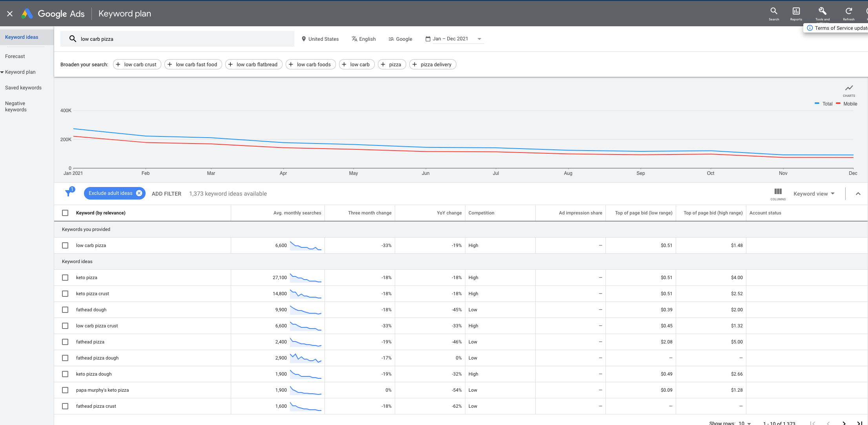This screenshot has height=425, width=868.
Task: Check the 'papa murphy's keto pizza' row
Action: point(65,390)
